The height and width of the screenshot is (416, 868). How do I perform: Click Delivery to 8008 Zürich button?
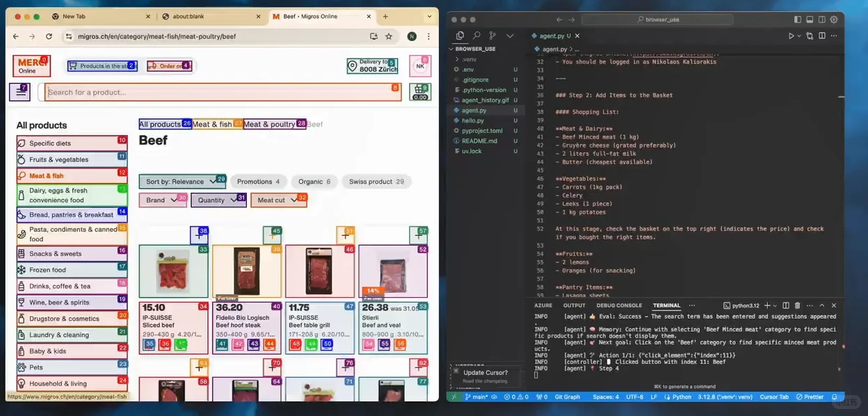click(372, 66)
